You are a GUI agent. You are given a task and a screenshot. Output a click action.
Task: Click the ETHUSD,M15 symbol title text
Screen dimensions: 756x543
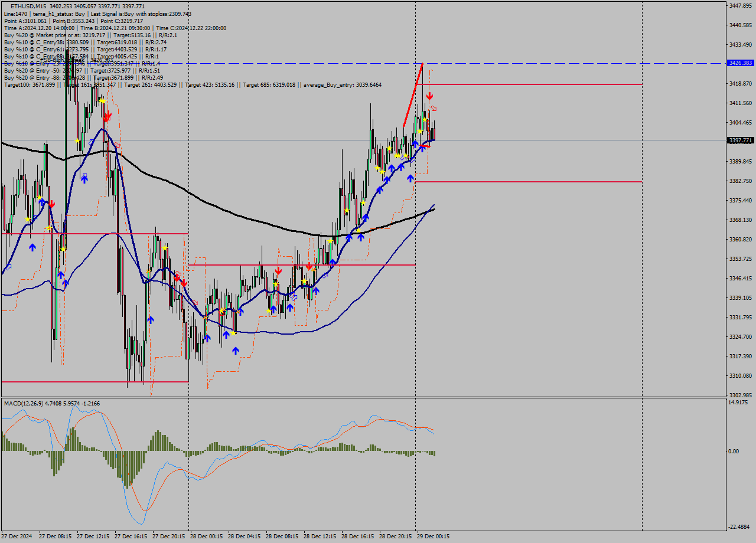tap(28, 6)
